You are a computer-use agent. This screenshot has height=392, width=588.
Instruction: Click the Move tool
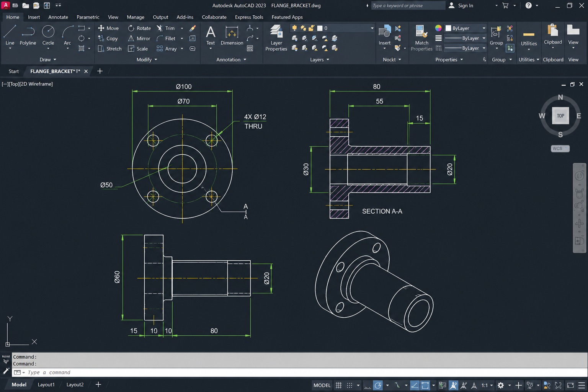pos(108,28)
